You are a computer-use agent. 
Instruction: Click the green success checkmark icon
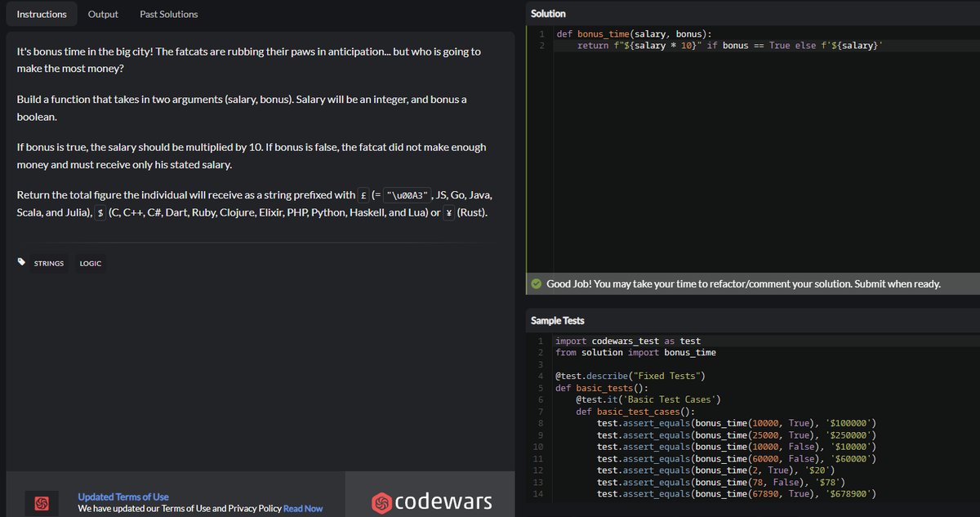tap(536, 284)
